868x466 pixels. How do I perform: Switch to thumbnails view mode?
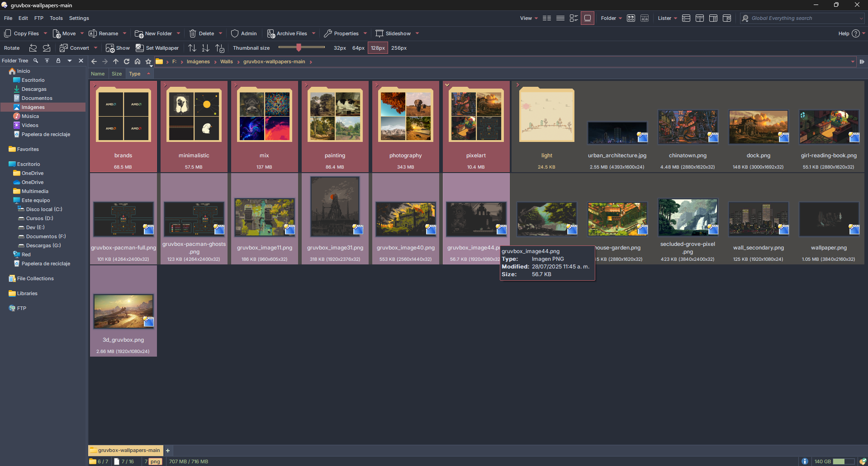pos(587,18)
